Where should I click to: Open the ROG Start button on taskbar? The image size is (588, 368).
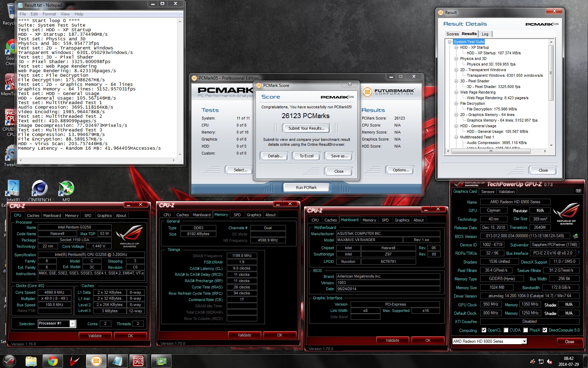pyautogui.click(x=9, y=361)
